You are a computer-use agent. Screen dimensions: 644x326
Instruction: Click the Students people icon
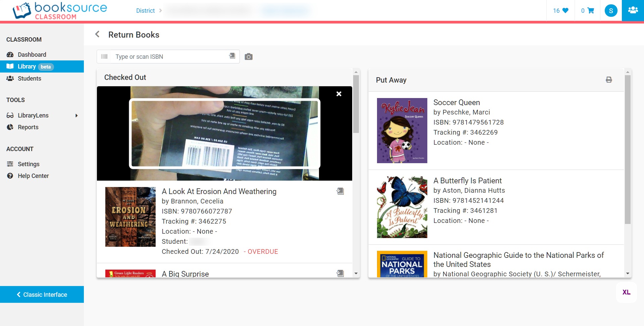[10, 78]
